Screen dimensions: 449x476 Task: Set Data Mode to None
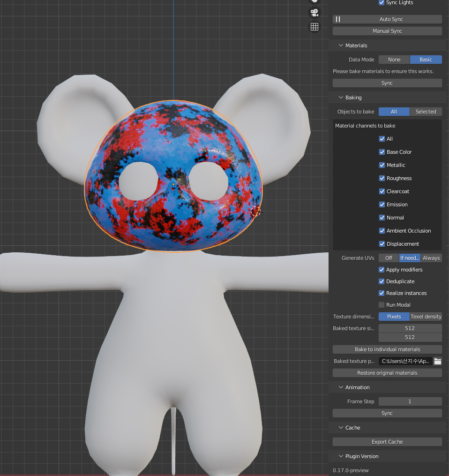pyautogui.click(x=394, y=60)
